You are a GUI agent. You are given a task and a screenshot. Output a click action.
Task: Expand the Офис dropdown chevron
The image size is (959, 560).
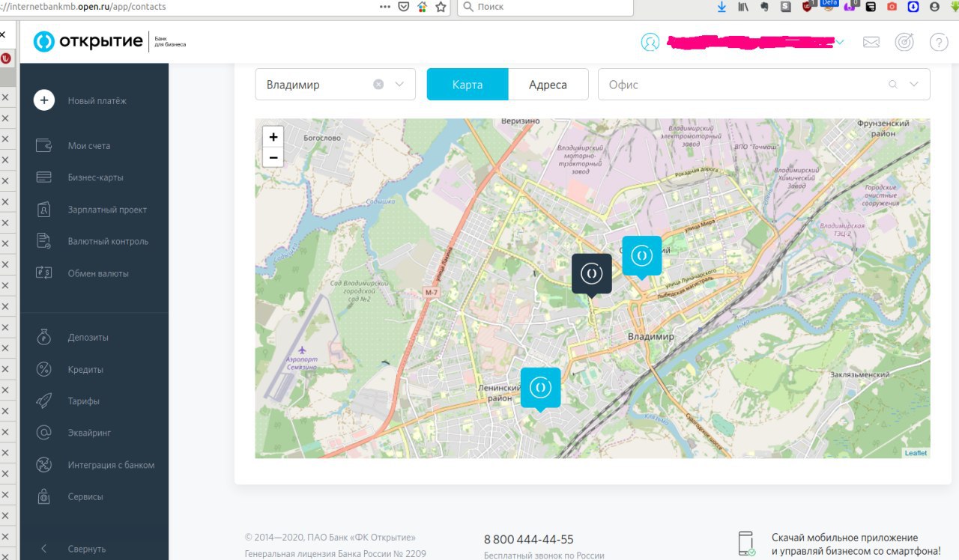coord(914,85)
